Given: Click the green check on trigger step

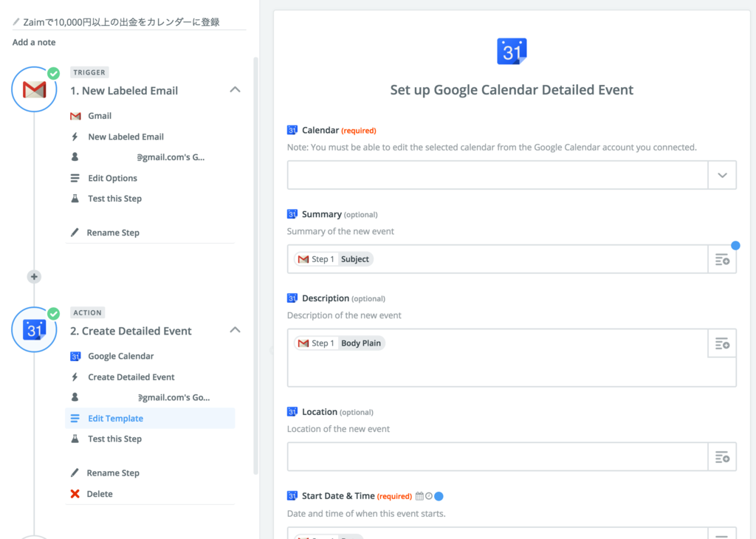Looking at the screenshot, I should pos(53,73).
